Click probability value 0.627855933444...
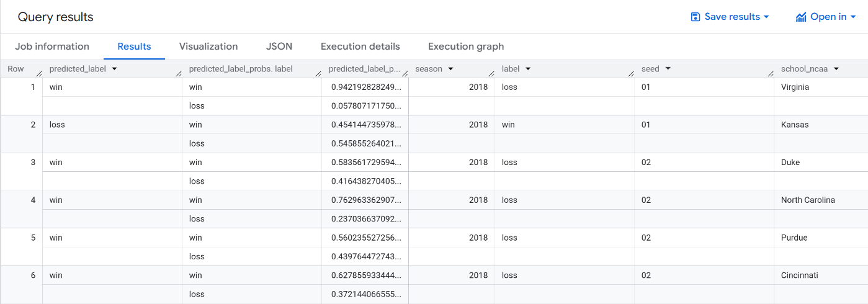Screen dimensions: 868x304 (x=365, y=275)
